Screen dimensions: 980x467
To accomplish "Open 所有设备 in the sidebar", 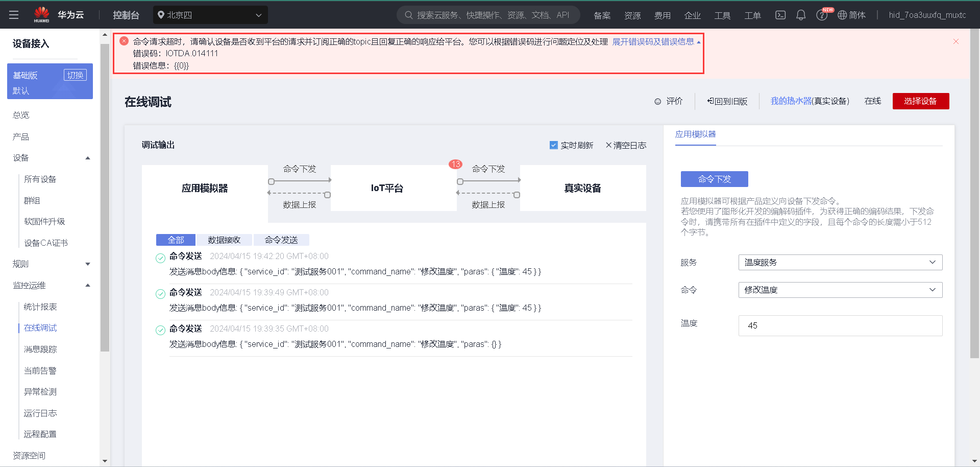I will pyautogui.click(x=40, y=179).
